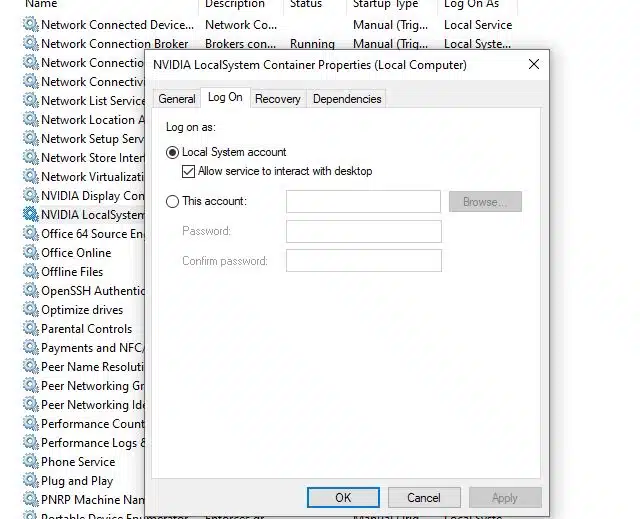The width and height of the screenshot is (640, 519).
Task: Click gear icon beside Payments and NFC
Action: (x=31, y=348)
